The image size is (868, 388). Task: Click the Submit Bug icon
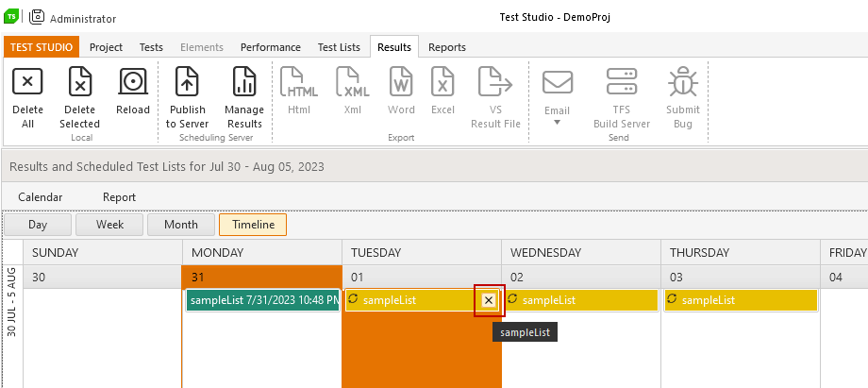[x=682, y=82]
